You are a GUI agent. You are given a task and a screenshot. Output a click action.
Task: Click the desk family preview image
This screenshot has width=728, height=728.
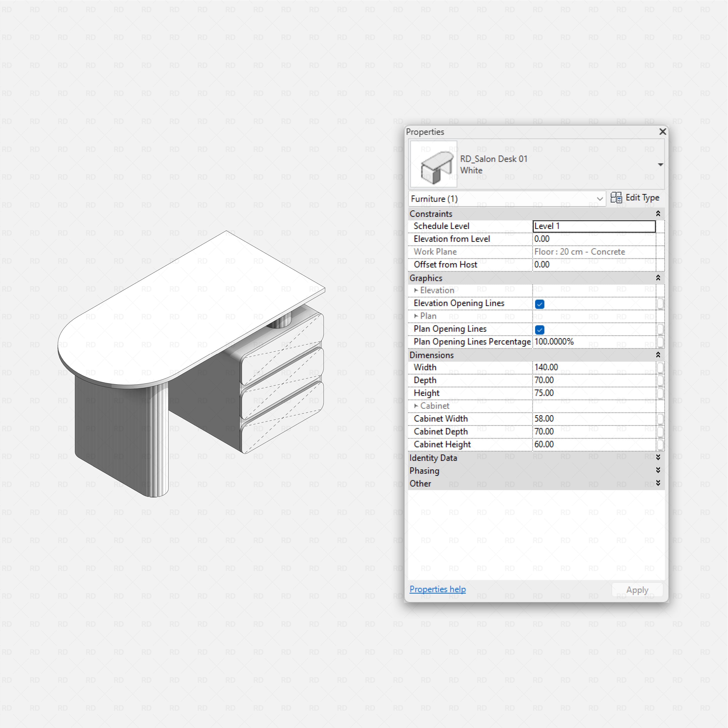click(x=433, y=164)
